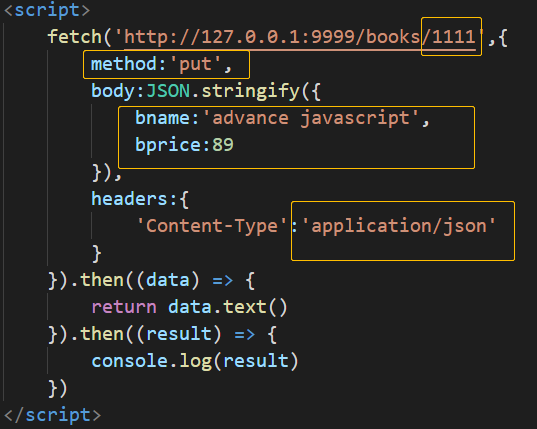Click the log method name

[196, 362]
